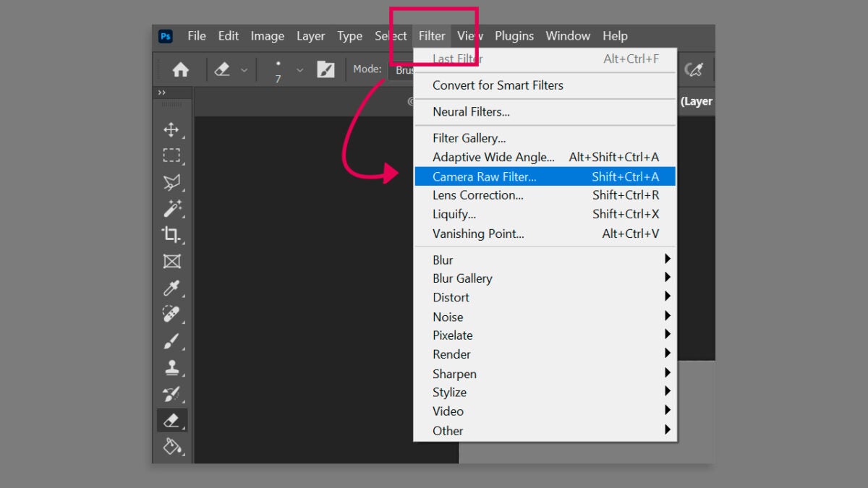The height and width of the screenshot is (488, 868).
Task: Expand the Distort submenu
Action: point(545,297)
